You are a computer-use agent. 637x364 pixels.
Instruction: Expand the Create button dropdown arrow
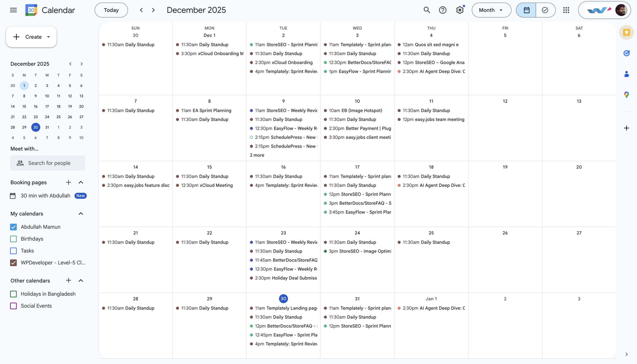[48, 37]
